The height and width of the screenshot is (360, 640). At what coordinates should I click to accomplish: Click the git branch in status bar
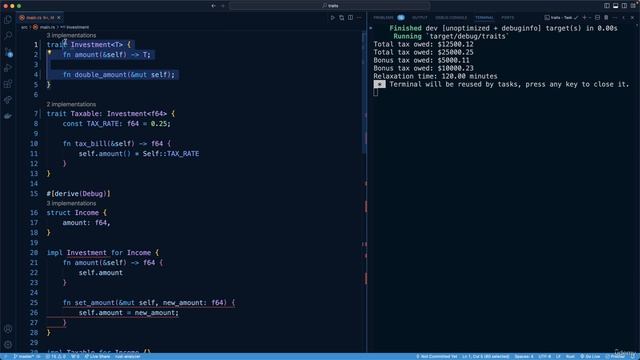click(24, 356)
